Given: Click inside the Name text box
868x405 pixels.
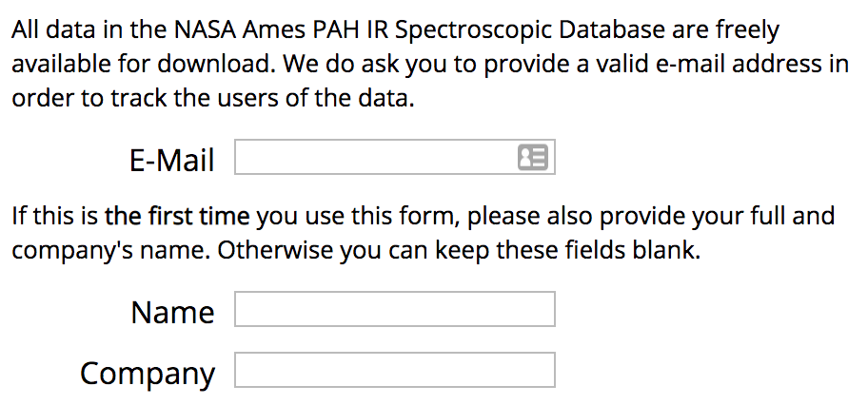Looking at the screenshot, I should pyautogui.click(x=395, y=309).
